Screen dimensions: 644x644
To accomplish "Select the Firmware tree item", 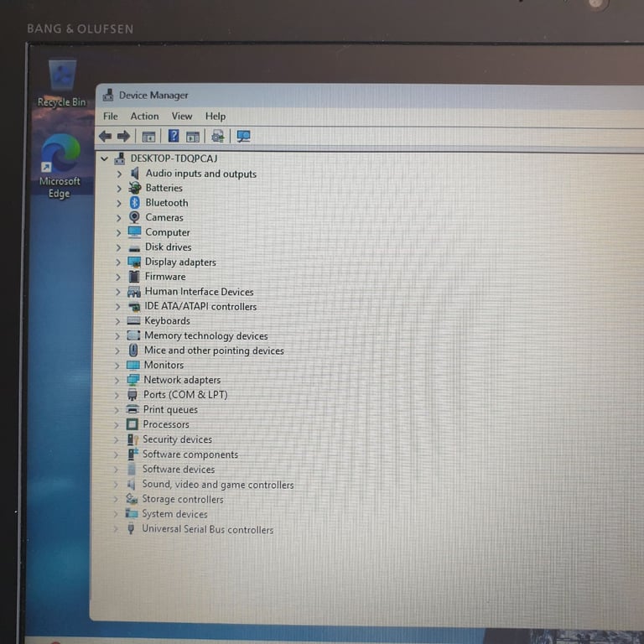I will (x=165, y=277).
